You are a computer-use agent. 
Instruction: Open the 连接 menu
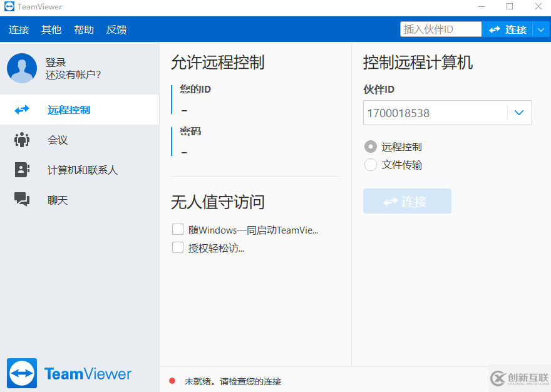pyautogui.click(x=19, y=29)
